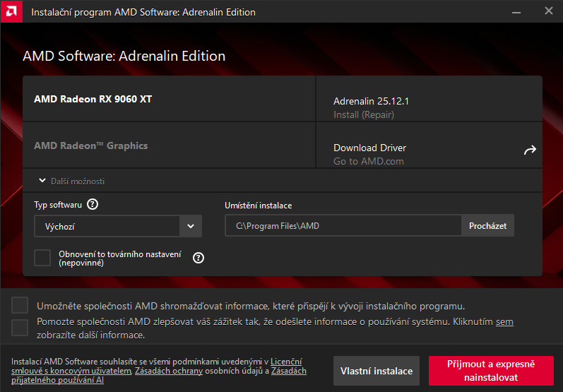
Task: Enable the factory reset (Obnovení) checkbox
Action: 42,258
